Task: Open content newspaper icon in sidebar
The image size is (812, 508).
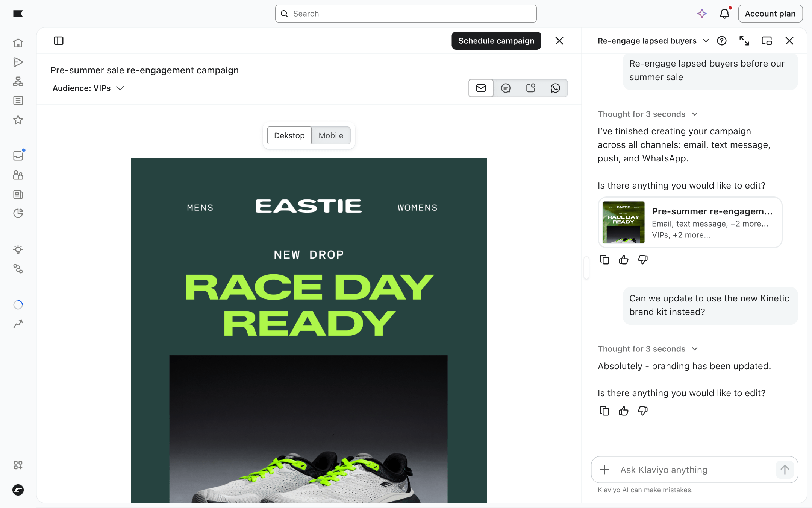Action: point(18,194)
